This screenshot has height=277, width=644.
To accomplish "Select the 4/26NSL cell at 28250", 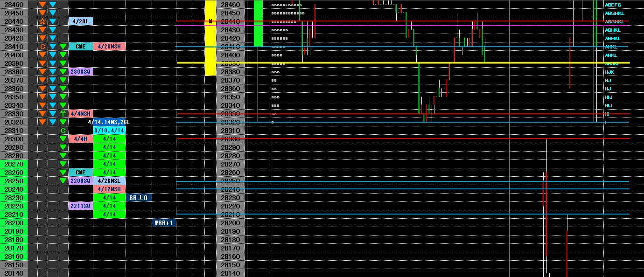I will click(109, 181).
